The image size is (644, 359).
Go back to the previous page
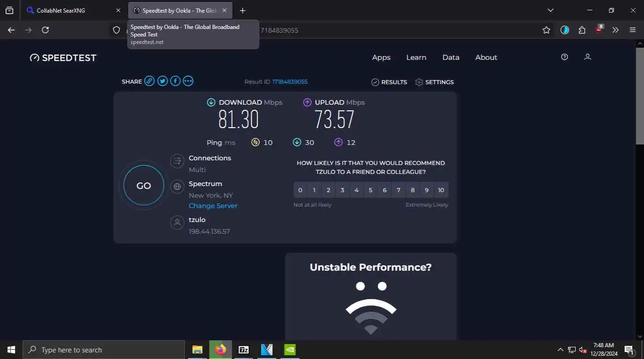12,30
